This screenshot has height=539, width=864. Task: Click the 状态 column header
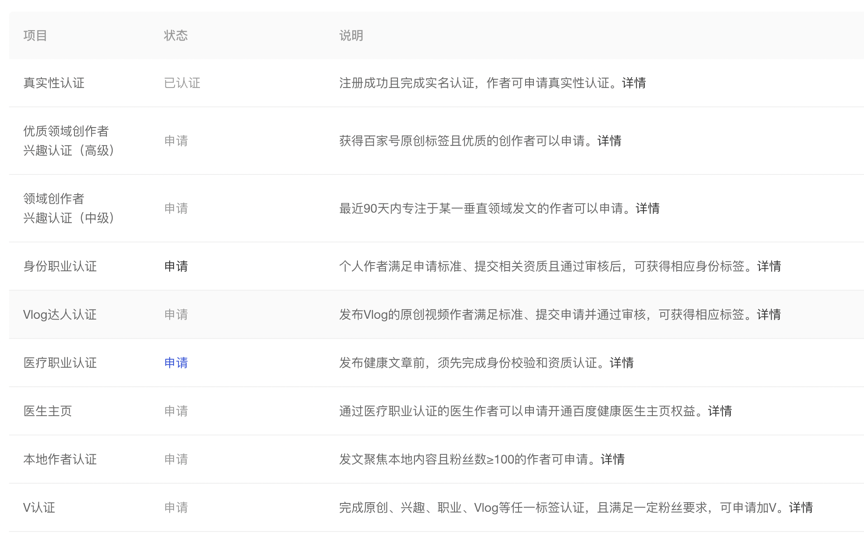(x=176, y=35)
